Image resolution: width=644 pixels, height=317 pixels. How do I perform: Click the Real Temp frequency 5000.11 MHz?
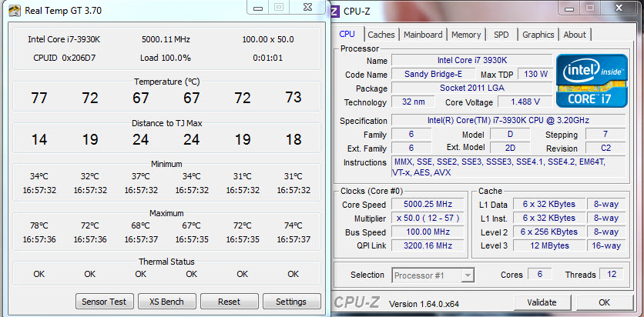[x=166, y=40]
